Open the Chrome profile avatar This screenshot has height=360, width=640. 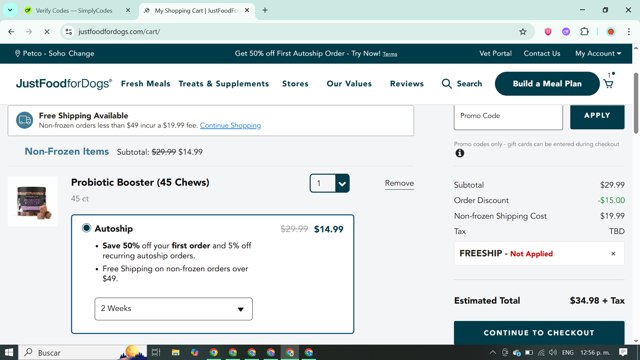tap(611, 31)
